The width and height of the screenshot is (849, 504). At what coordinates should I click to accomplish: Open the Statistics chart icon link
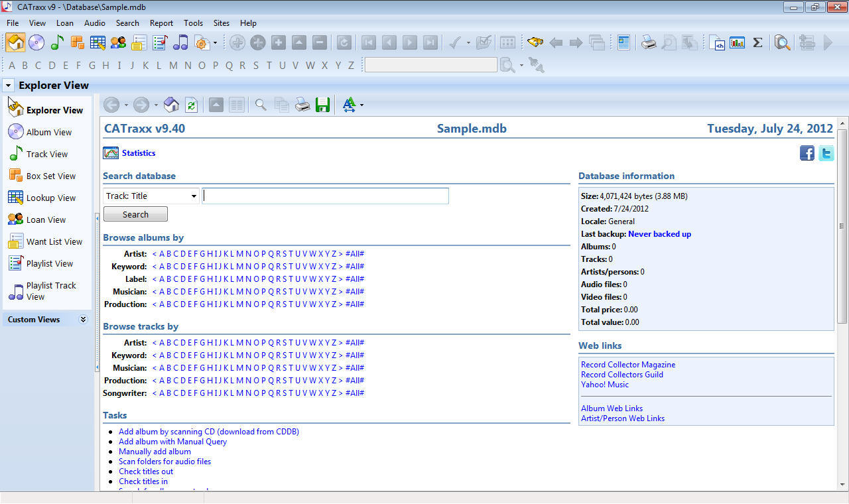(111, 153)
